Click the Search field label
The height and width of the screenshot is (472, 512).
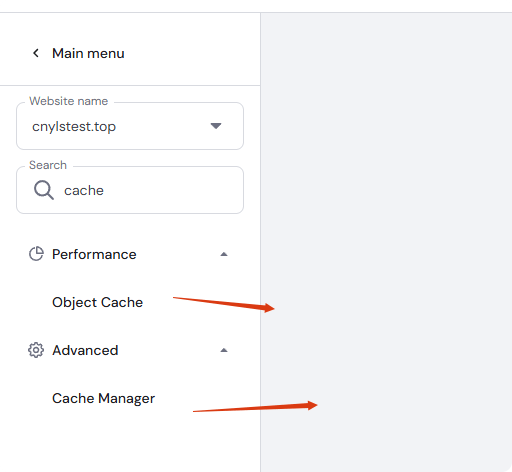48,165
